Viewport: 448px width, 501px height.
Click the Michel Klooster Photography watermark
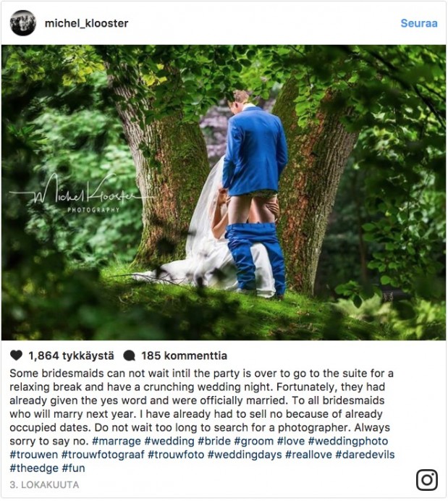[x=80, y=194]
